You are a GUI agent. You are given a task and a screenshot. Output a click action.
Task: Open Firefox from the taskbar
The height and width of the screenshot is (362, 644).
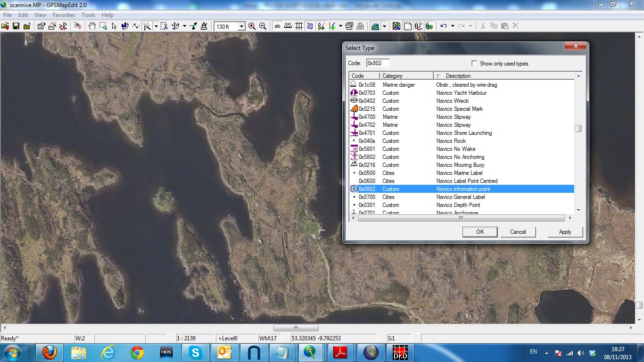click(x=49, y=352)
